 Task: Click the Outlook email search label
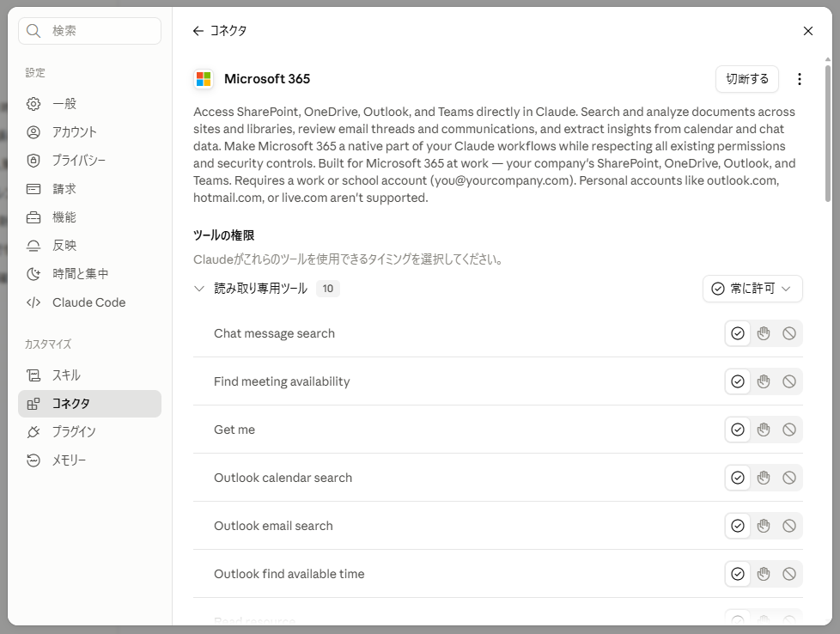pyautogui.click(x=273, y=526)
